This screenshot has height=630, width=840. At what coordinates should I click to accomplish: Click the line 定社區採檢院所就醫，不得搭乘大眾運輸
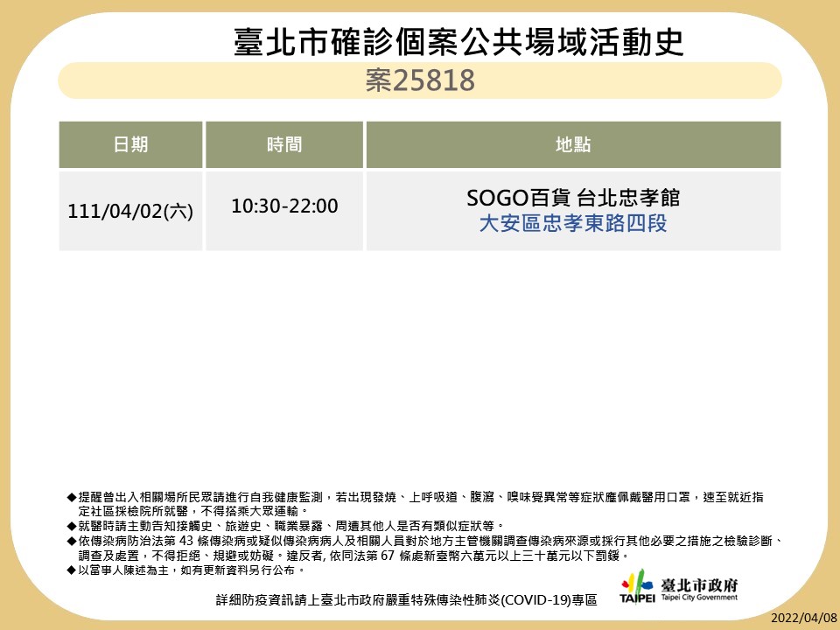(193, 512)
